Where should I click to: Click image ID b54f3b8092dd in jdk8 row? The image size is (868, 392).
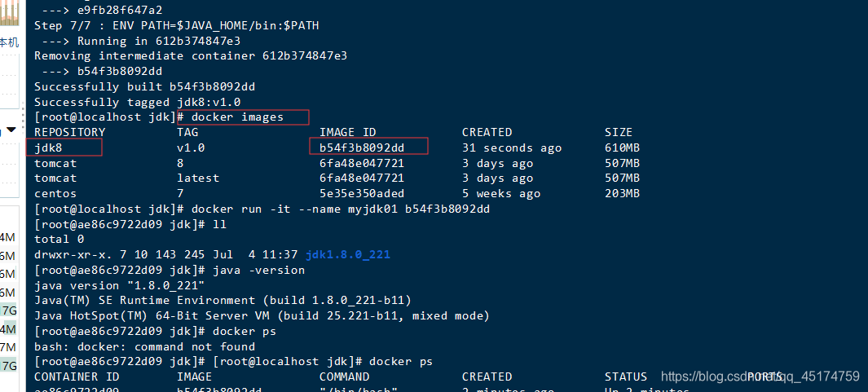[362, 148]
